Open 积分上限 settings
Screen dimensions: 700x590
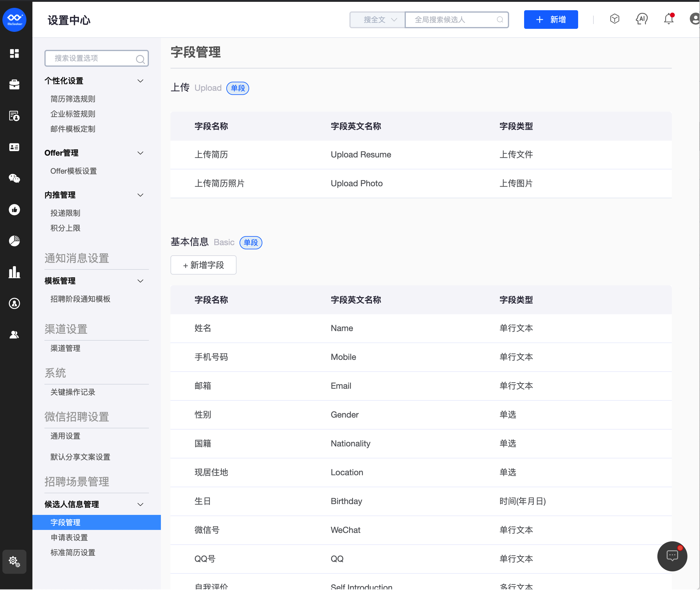click(x=65, y=228)
